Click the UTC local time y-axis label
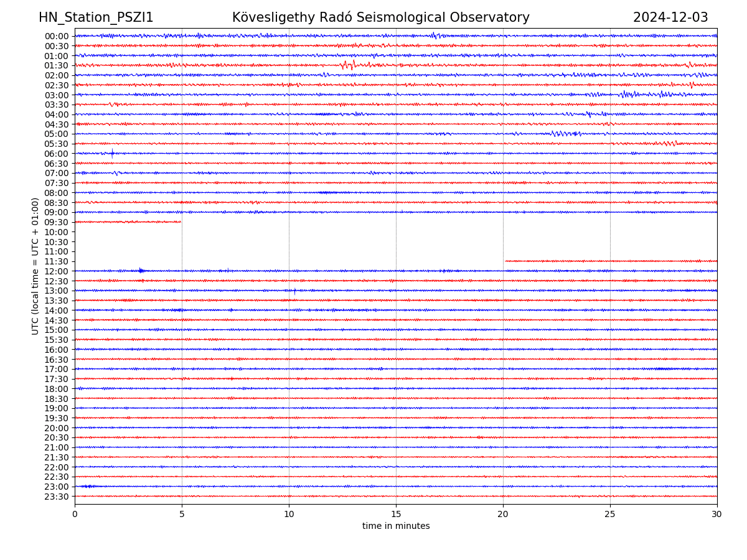Screen dimensions: 747x560 coord(35,266)
